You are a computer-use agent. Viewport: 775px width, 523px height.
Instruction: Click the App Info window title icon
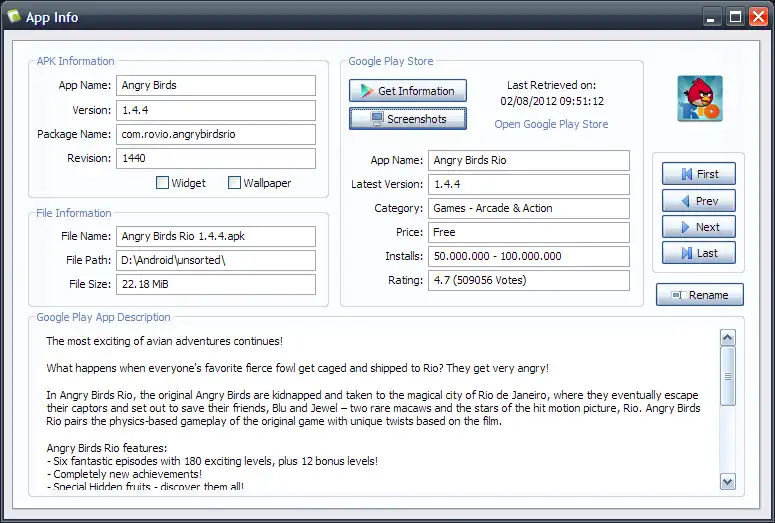pos(14,16)
